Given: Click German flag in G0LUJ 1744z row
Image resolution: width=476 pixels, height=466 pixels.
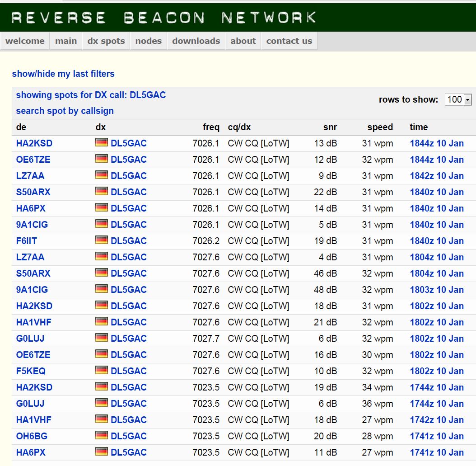Looking at the screenshot, I should (x=102, y=403).
